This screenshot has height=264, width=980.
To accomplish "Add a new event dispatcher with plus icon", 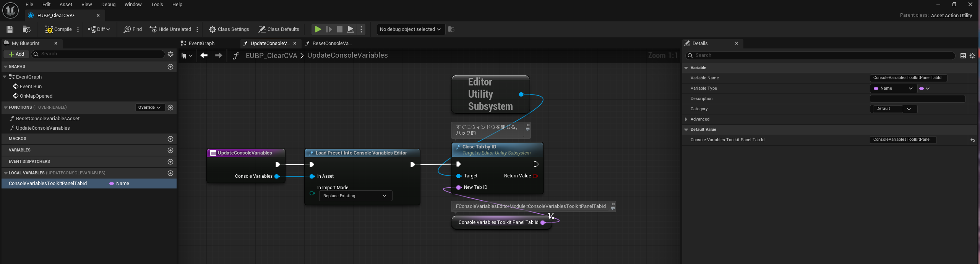I will coord(170,162).
